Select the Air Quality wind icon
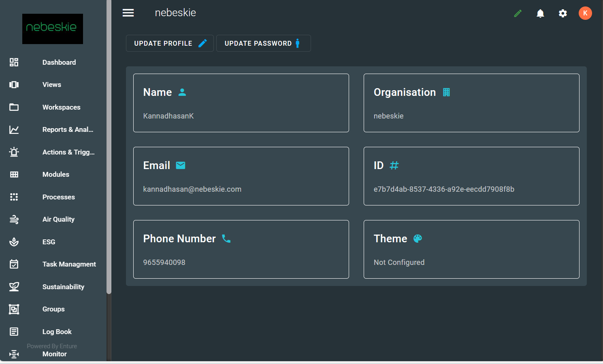This screenshot has width=603, height=364. [x=14, y=220]
